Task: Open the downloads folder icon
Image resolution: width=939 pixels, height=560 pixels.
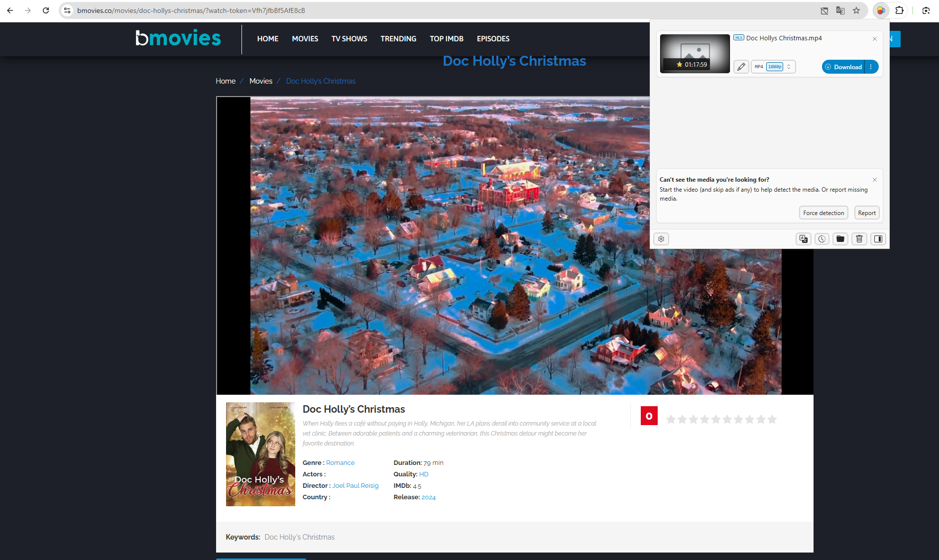Action: pyautogui.click(x=840, y=239)
